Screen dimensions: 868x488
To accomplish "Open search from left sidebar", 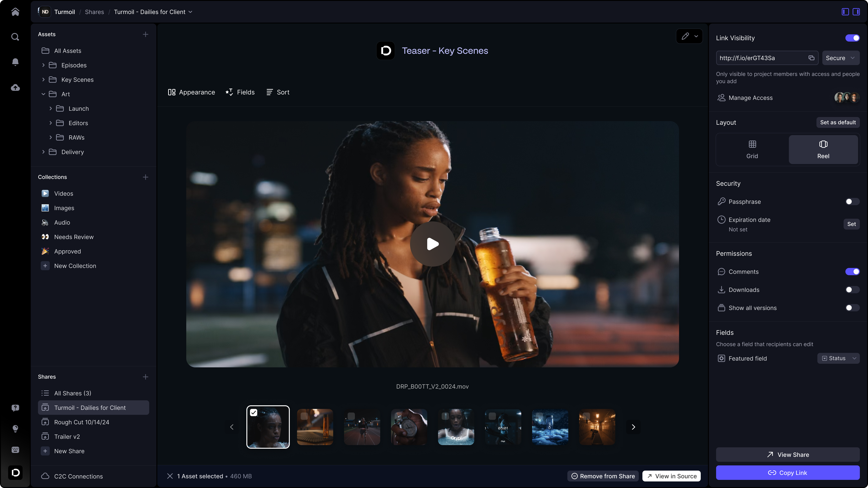I will click(x=15, y=37).
